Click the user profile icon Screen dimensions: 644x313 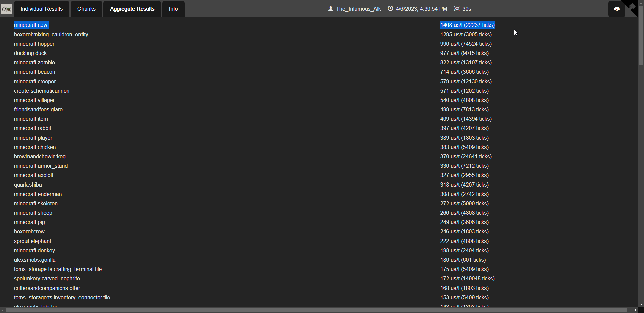tap(331, 9)
